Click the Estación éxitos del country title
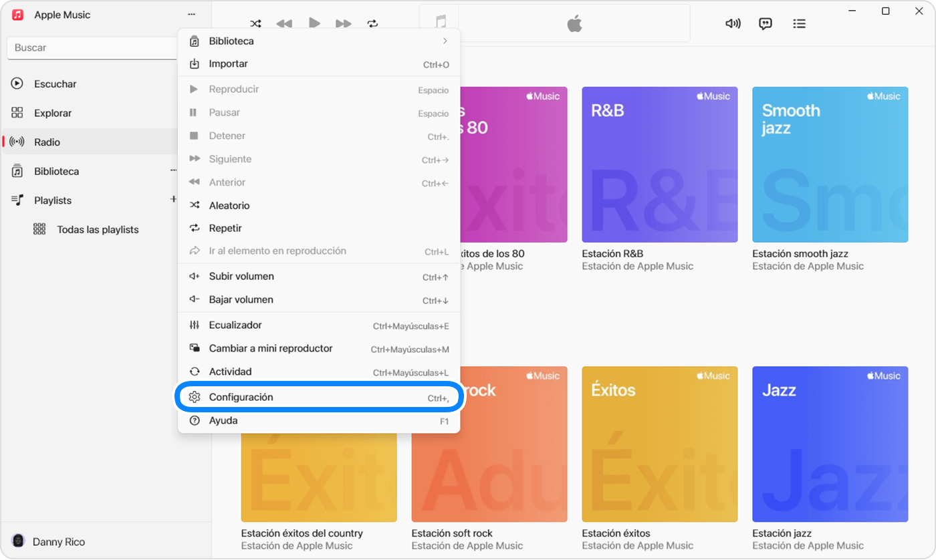The width and height of the screenshot is (936, 560). point(302,533)
